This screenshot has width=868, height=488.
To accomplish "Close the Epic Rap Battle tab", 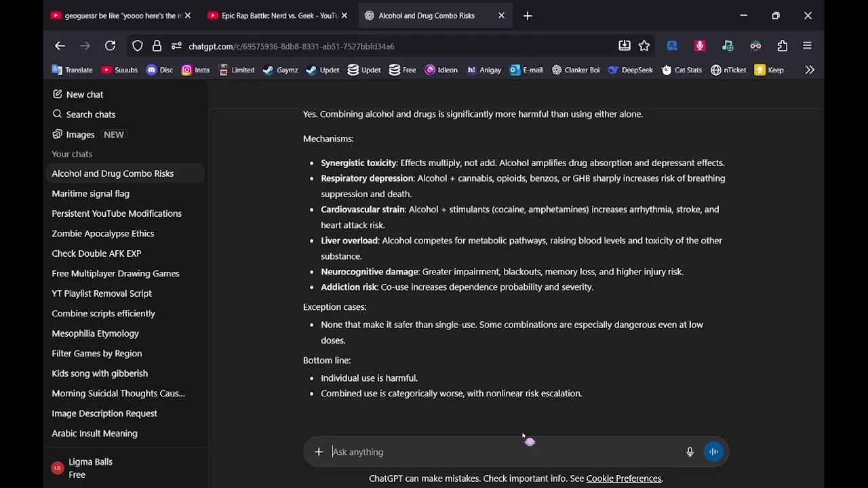I will coord(344,16).
